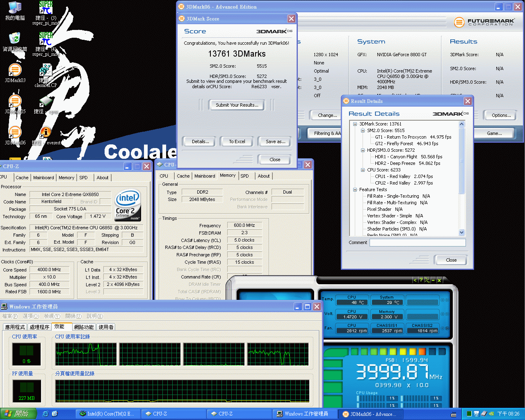The height and width of the screenshot is (420, 525).
Task: Click the taskbar clock showing 下午 08:26
Action: (x=508, y=414)
